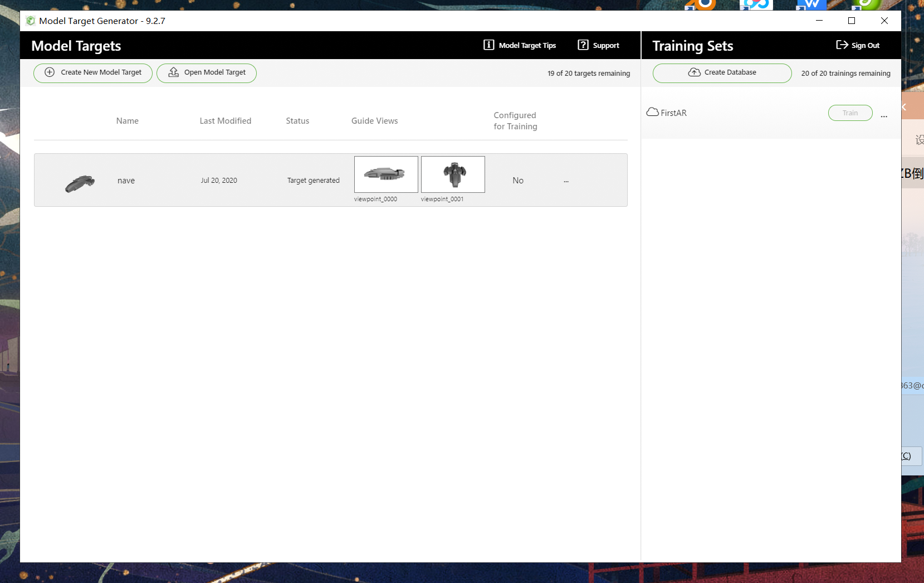Open the ellipsis menu for the nave target
The image size is (924, 583).
pyautogui.click(x=566, y=180)
